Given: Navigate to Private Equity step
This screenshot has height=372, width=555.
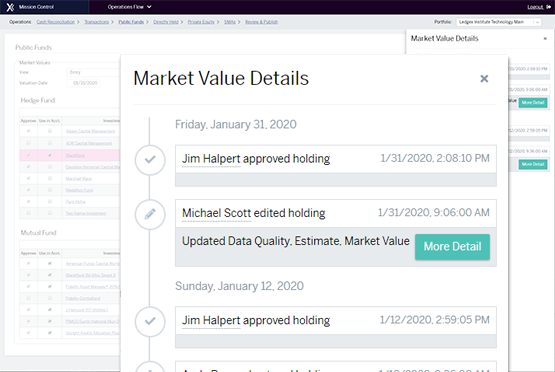Looking at the screenshot, I should 201,22.
